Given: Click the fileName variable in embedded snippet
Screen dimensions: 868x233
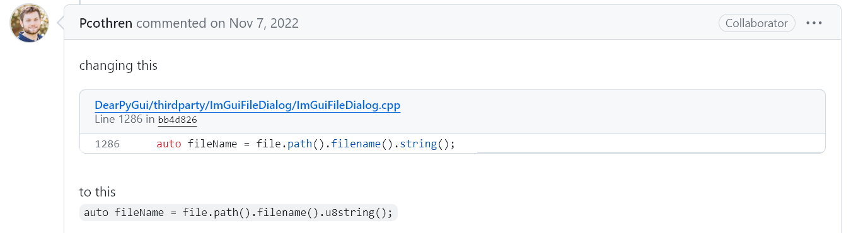Looking at the screenshot, I should 212,144.
